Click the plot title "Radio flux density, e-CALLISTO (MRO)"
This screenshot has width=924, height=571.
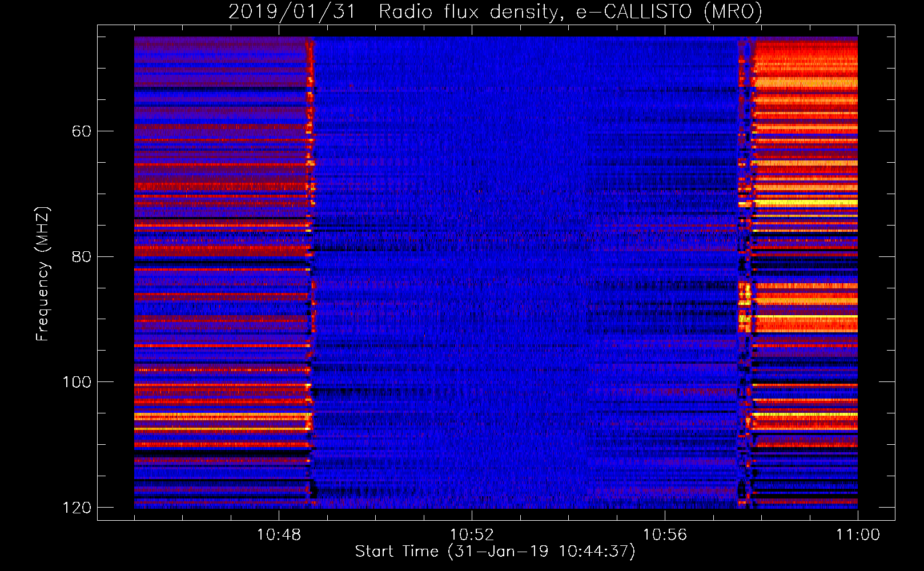click(x=571, y=11)
